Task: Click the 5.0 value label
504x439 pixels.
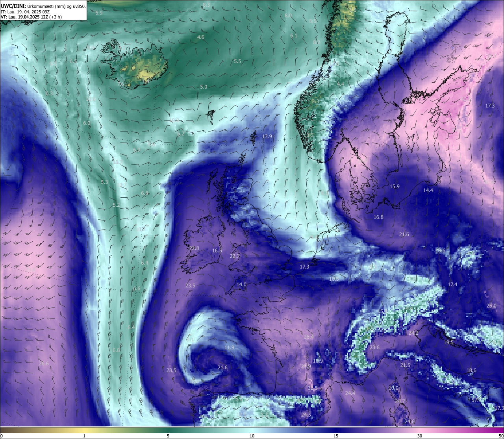Action: pos(204,87)
